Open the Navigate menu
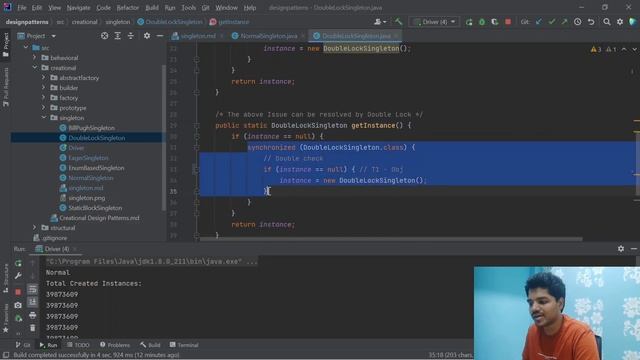The height and width of the screenshot is (360, 640). click(x=78, y=8)
